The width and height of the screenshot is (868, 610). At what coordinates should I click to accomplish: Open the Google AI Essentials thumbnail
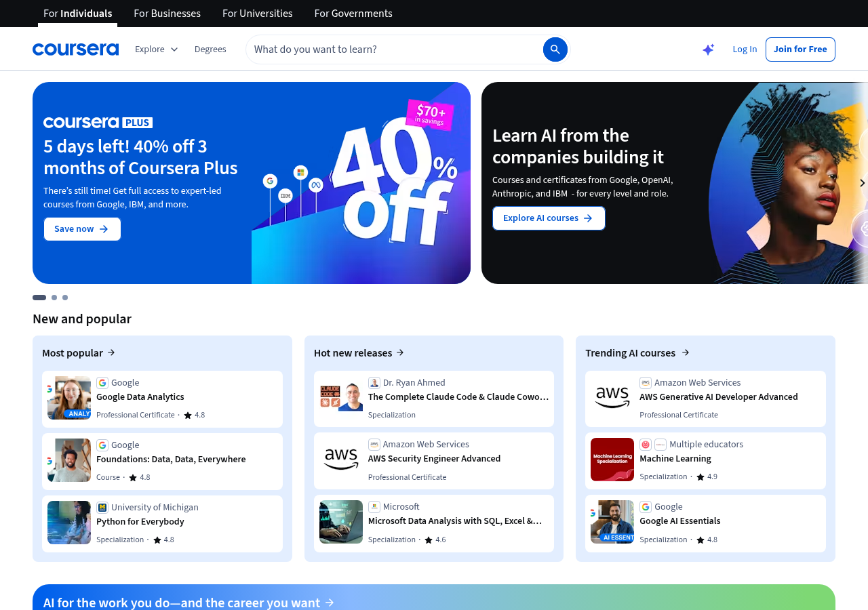pyautogui.click(x=612, y=522)
